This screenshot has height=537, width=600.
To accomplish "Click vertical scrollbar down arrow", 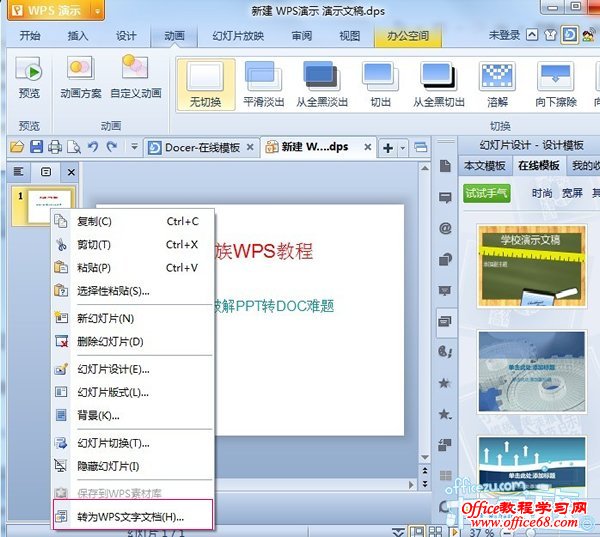I will pos(425,457).
